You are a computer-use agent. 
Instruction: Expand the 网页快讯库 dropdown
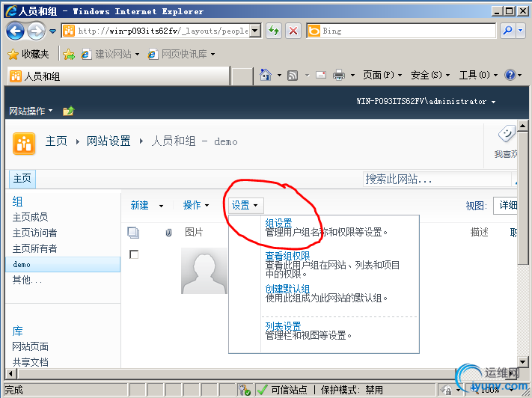point(213,54)
